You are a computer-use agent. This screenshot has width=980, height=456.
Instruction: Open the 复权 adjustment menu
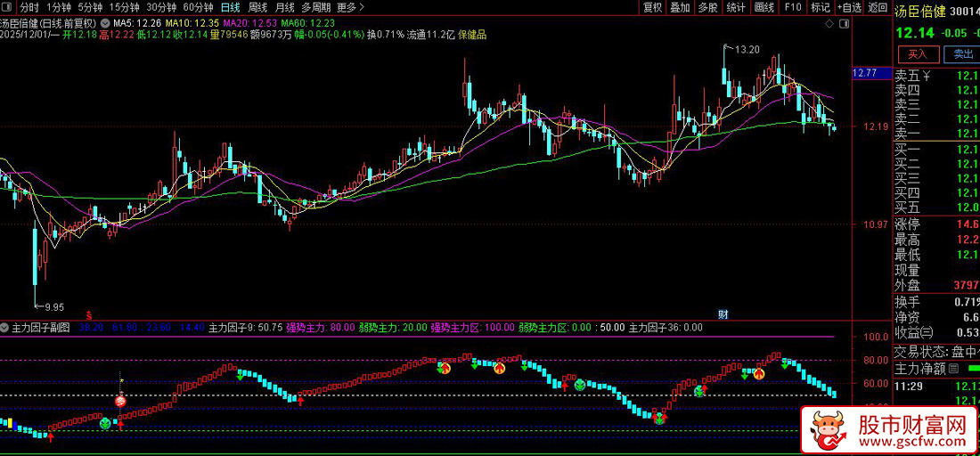coord(652,7)
